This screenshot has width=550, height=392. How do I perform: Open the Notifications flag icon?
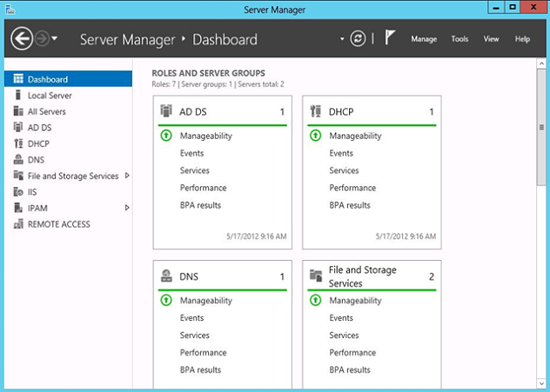[390, 37]
